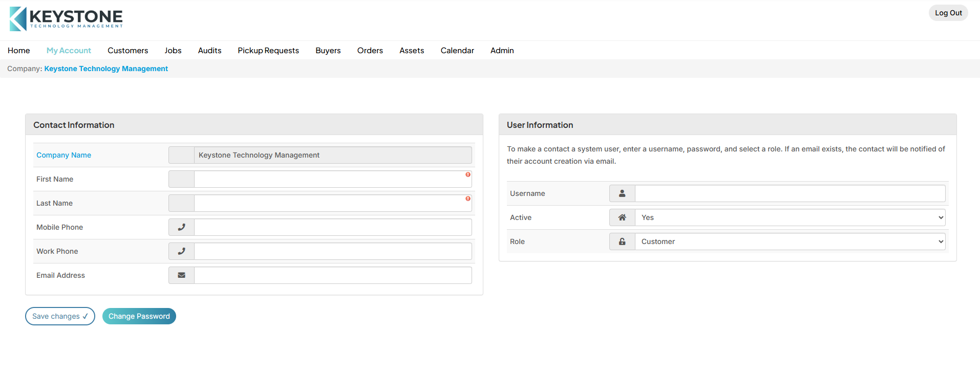Click into the Username input field
The image size is (980, 375).
790,193
